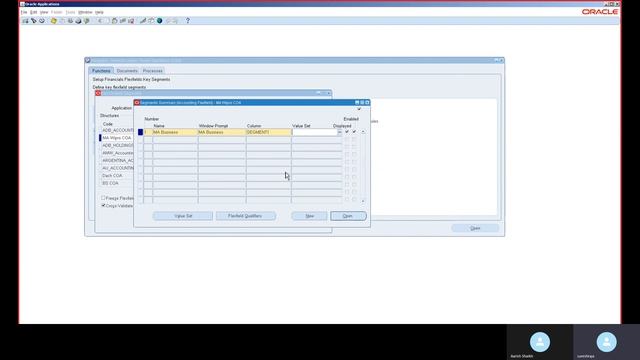Click the segments list scroll down arrow
640x360 pixels.
(363, 200)
